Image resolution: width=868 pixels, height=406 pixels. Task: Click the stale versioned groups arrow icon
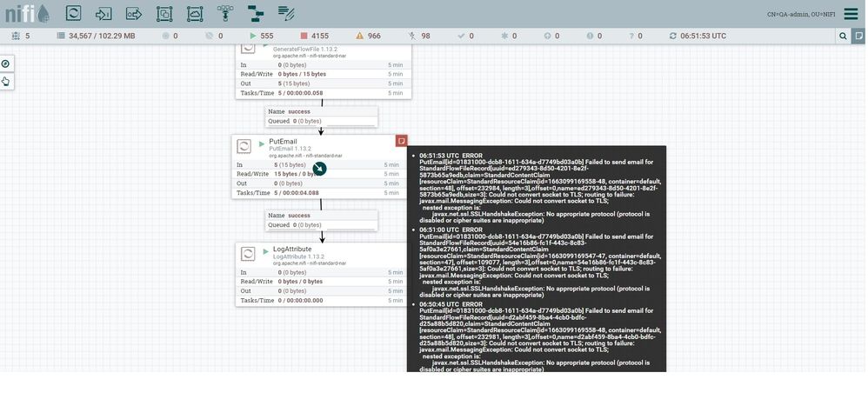point(547,36)
